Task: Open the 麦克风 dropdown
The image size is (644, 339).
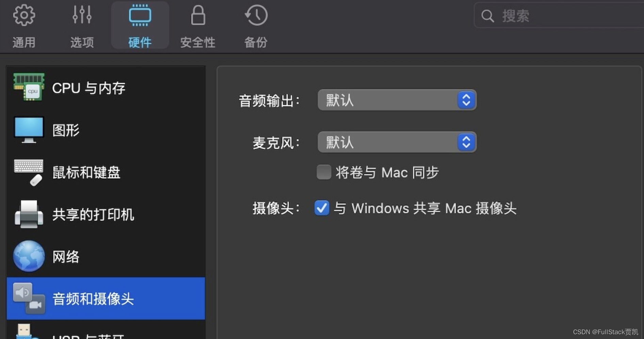Action: click(x=397, y=142)
